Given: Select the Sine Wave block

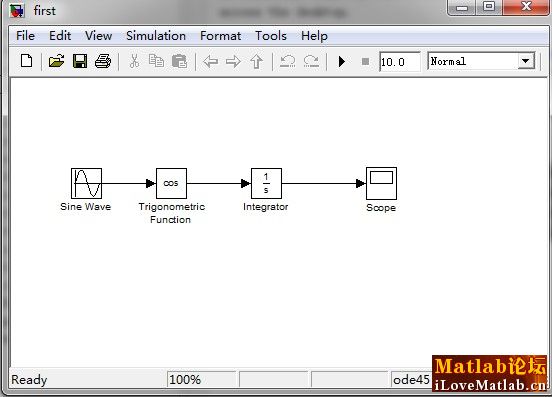Looking at the screenshot, I should coord(86,183).
